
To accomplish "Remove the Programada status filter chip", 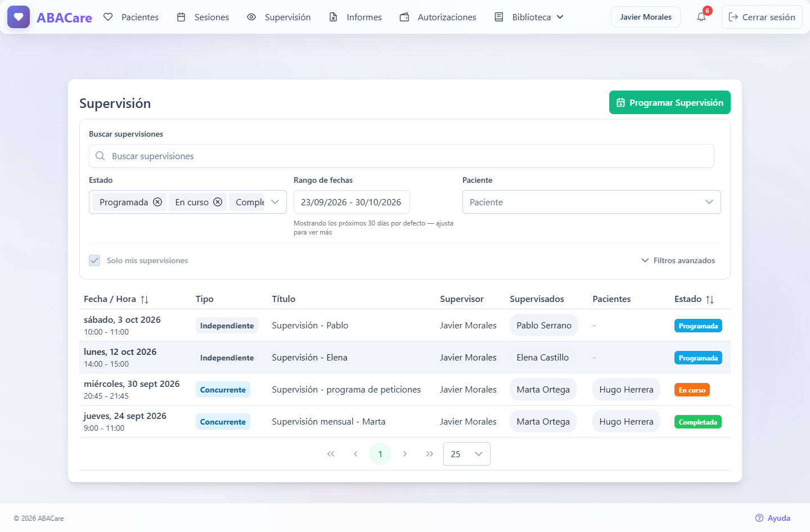I will point(157,202).
